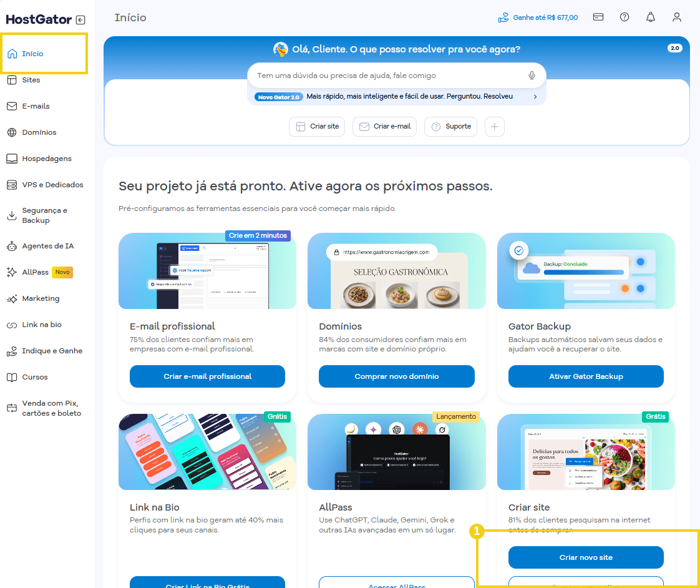This screenshot has height=588, width=700.
Task: Open help via the question mark icon
Action: [625, 17]
